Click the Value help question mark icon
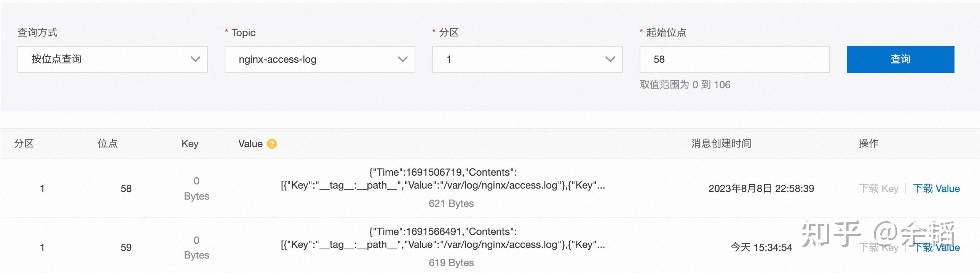Screen dimensions: 980x273 [272, 144]
